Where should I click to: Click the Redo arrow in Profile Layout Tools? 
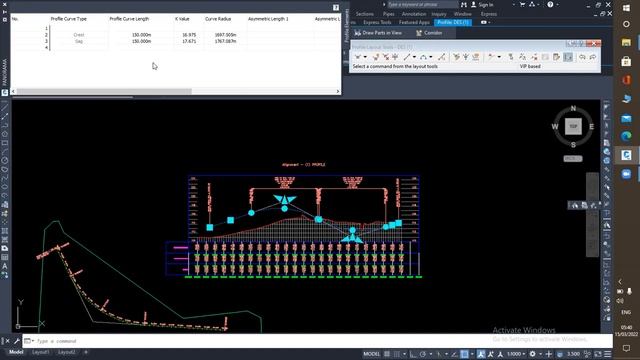point(593,57)
